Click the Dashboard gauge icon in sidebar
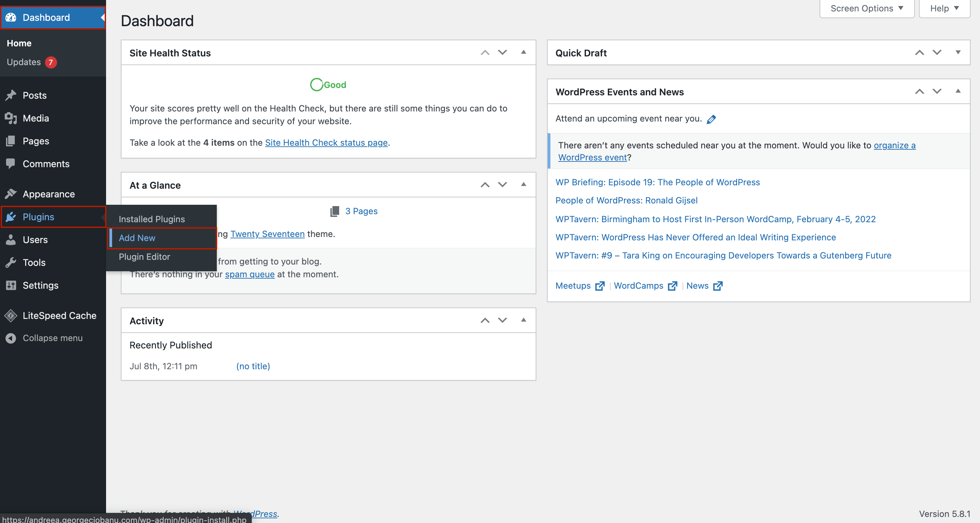The height and width of the screenshot is (523, 980). click(x=11, y=17)
